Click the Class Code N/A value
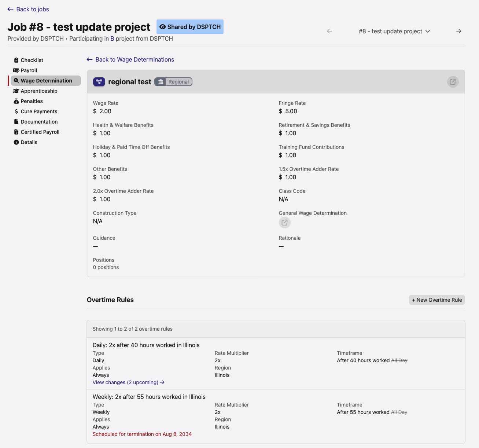479x448 pixels. 284,199
